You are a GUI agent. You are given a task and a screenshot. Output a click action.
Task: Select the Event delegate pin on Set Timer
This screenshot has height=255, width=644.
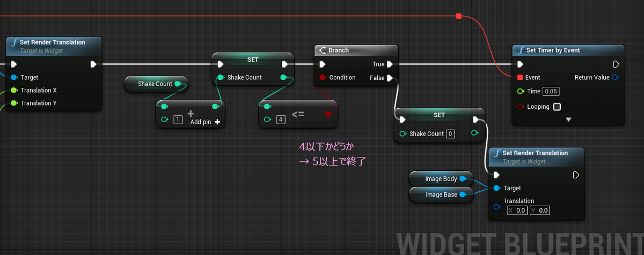point(519,78)
